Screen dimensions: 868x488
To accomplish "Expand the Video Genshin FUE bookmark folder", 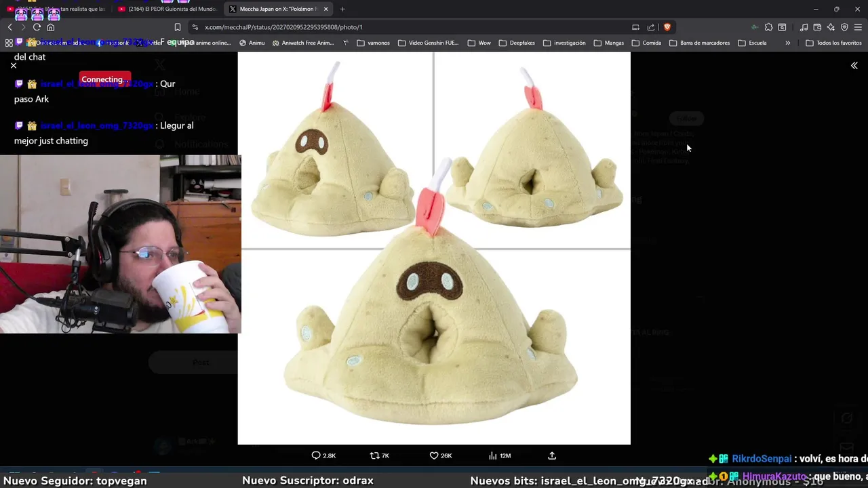I will (x=429, y=43).
